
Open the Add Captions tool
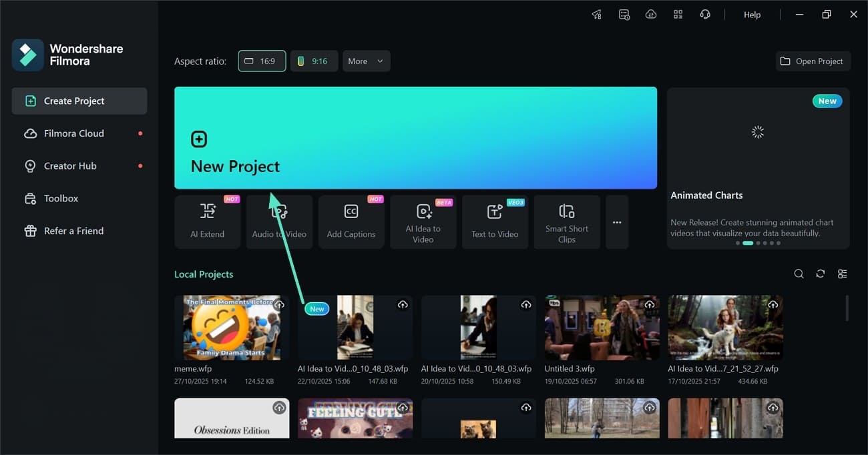coord(351,221)
